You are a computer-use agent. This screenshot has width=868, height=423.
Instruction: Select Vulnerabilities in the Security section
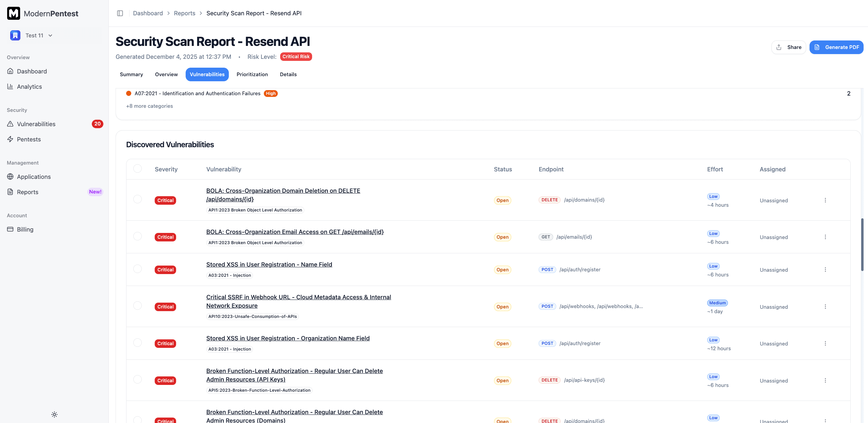click(36, 124)
